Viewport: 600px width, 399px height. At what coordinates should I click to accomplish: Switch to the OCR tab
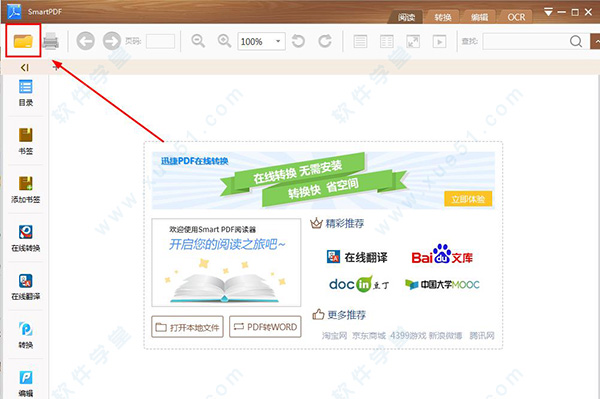click(516, 17)
